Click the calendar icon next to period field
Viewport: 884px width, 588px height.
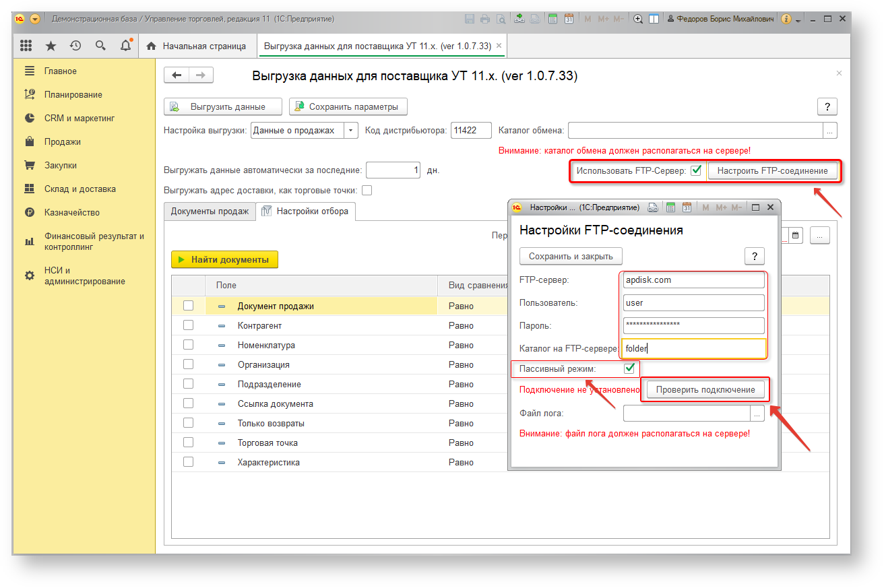(x=795, y=236)
